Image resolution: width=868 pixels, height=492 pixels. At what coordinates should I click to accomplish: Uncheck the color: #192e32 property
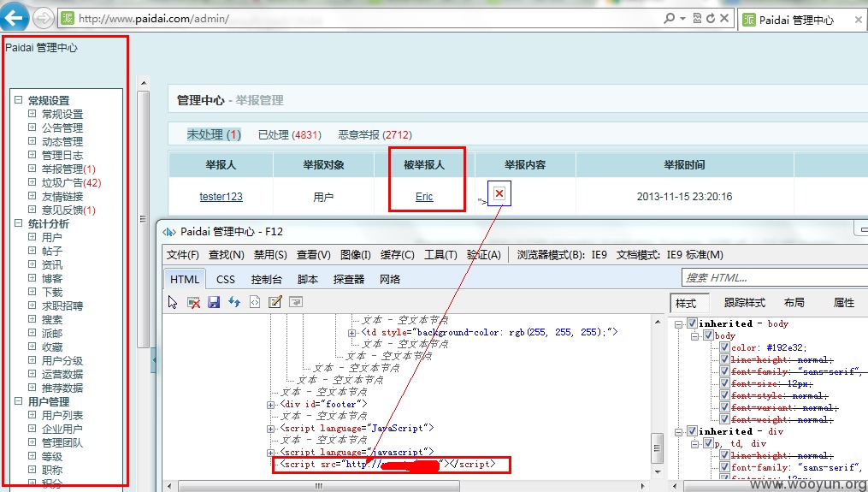click(724, 348)
